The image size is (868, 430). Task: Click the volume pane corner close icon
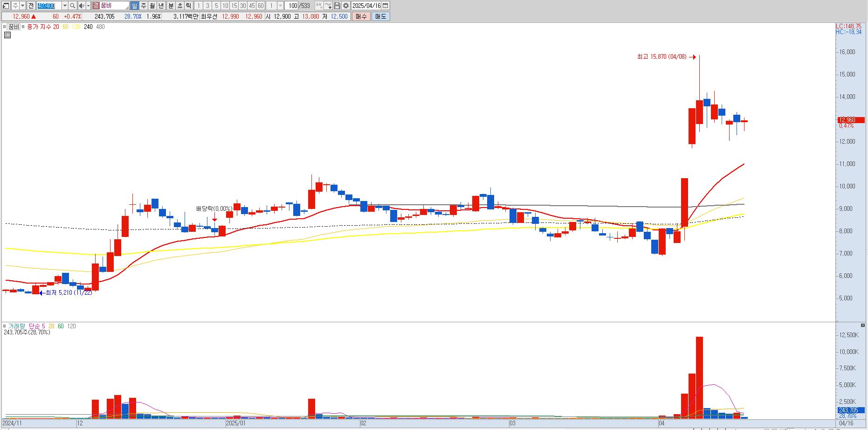click(x=863, y=325)
